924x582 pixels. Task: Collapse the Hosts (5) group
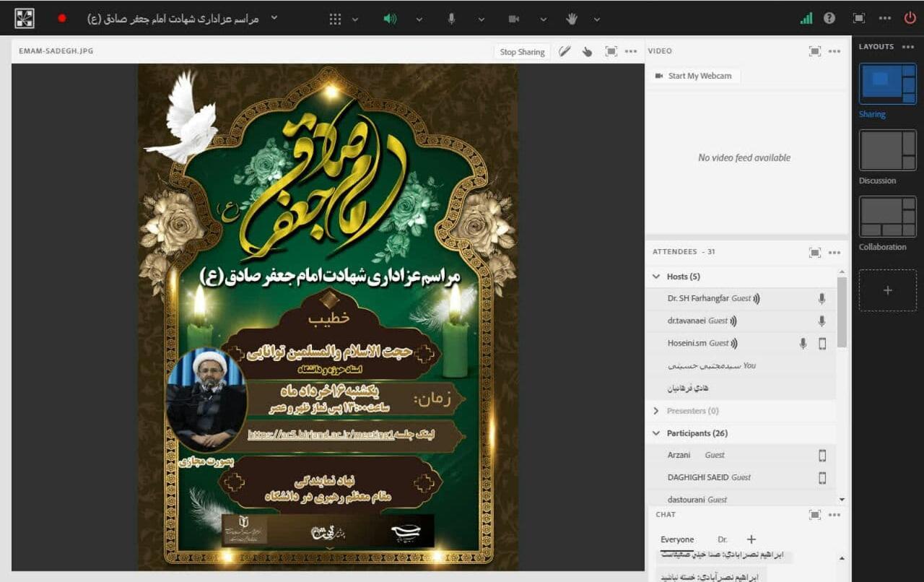[656, 277]
